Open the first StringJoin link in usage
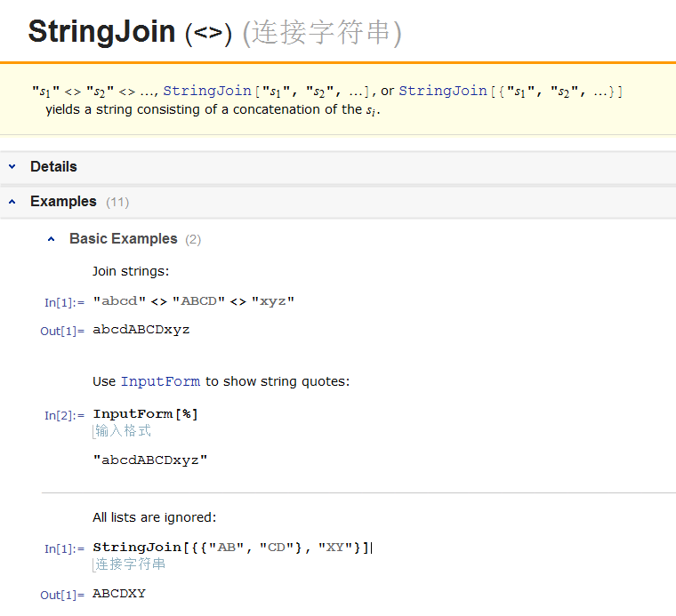The width and height of the screenshot is (676, 616). 207,91
